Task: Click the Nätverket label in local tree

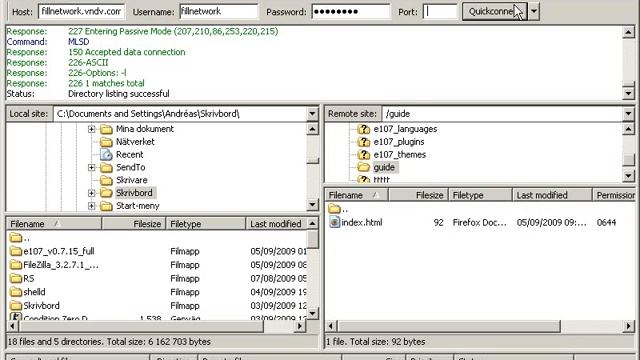Action: click(135, 142)
